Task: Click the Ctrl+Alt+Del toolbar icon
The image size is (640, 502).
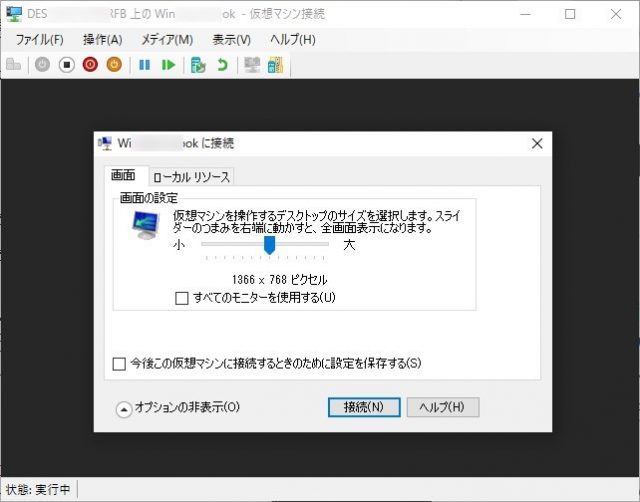Action: pyautogui.click(x=13, y=64)
